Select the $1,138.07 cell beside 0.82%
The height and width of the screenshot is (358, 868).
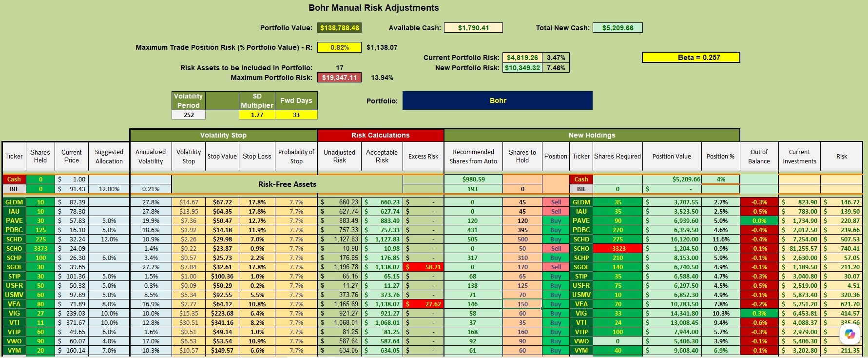click(382, 47)
